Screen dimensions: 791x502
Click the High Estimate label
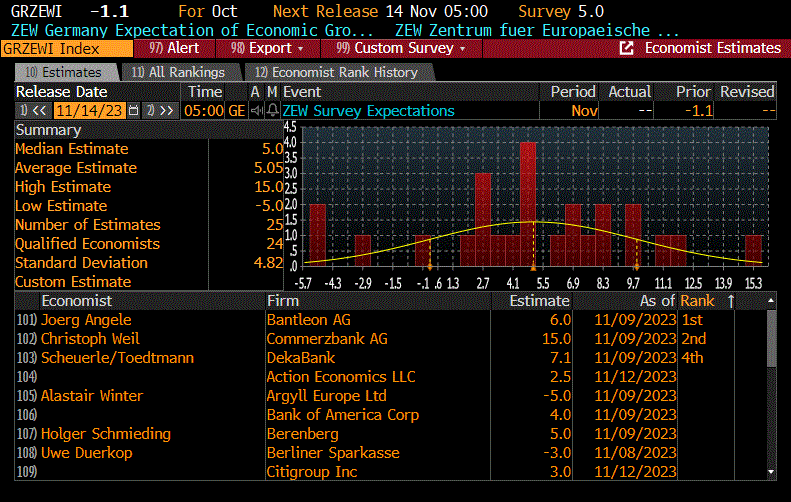pyautogui.click(x=63, y=187)
